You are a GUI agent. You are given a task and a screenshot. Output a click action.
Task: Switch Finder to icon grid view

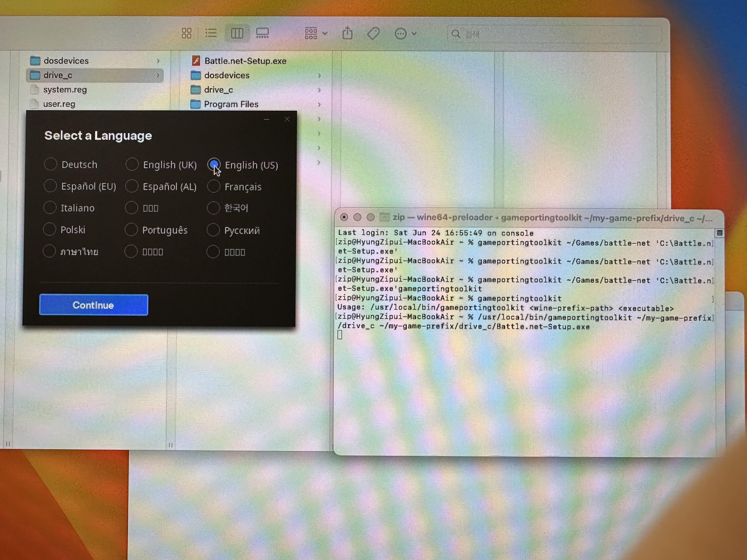(x=186, y=33)
